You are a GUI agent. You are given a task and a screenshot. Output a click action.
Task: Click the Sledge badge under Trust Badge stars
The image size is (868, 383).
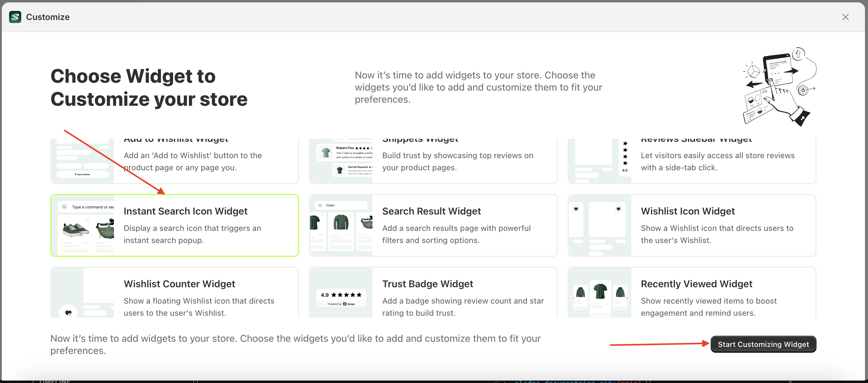[341, 304]
